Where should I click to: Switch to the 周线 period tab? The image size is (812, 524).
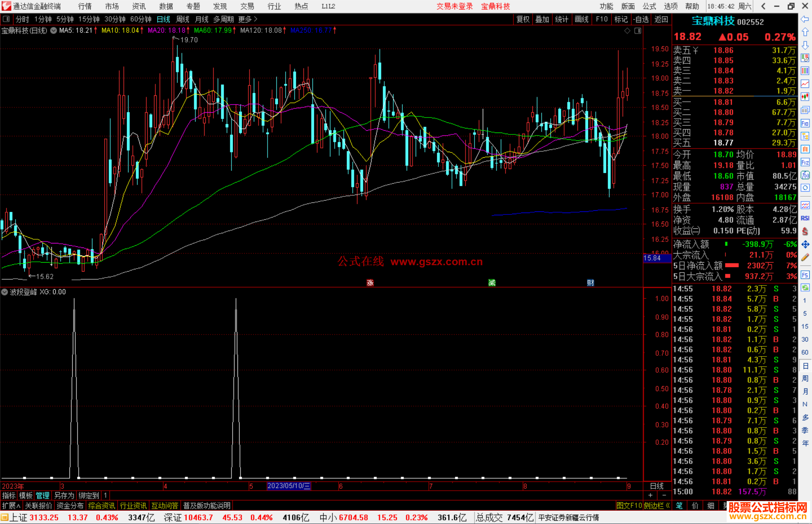182,19
